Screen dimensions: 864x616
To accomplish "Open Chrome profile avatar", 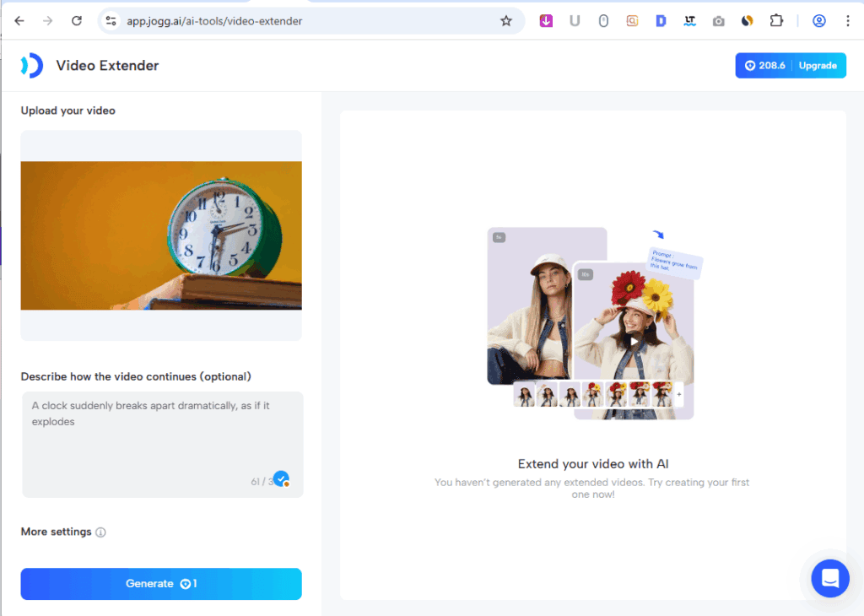I will point(818,21).
